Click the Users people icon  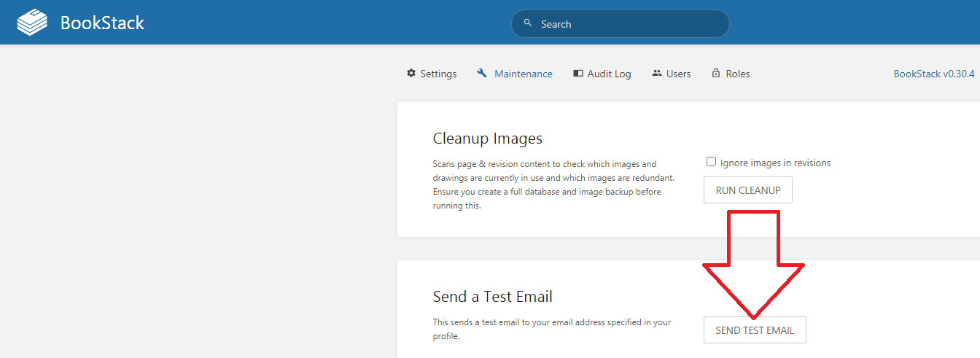click(x=657, y=73)
